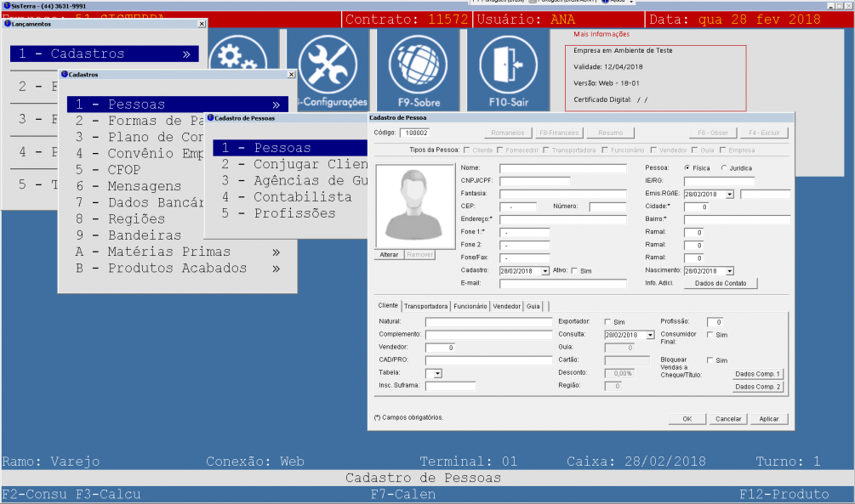Screen dimensions: 855x504
Task: Close the Lançamentos window
Action: pyautogui.click(x=202, y=24)
